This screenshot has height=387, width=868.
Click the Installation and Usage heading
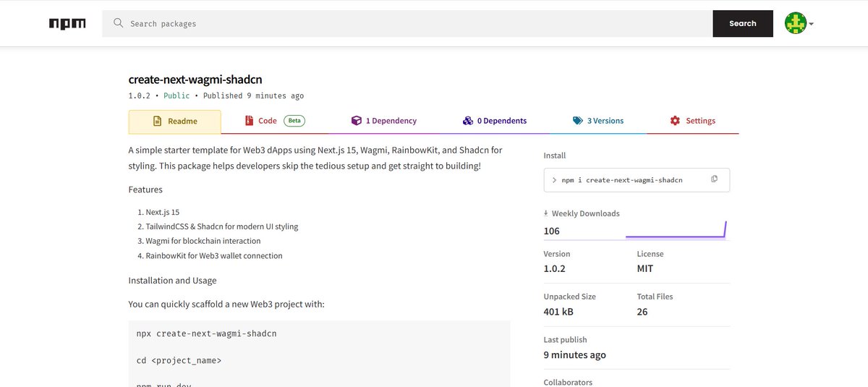172,280
